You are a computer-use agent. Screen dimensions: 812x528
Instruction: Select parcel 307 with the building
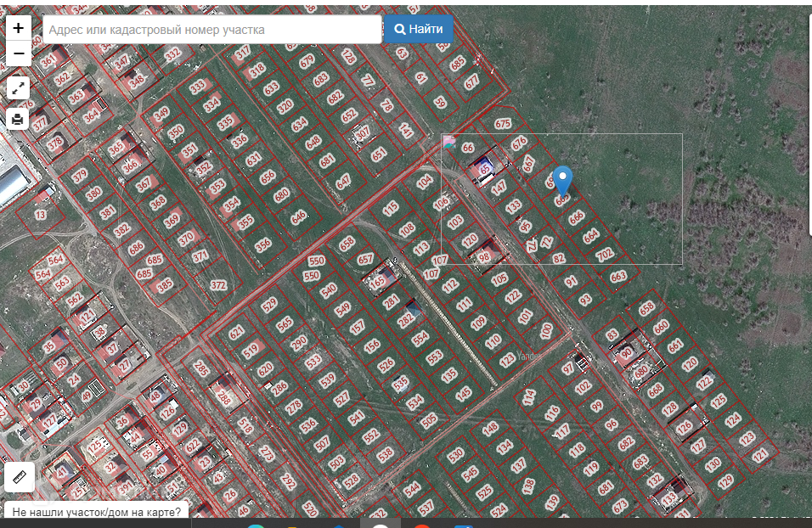click(363, 132)
